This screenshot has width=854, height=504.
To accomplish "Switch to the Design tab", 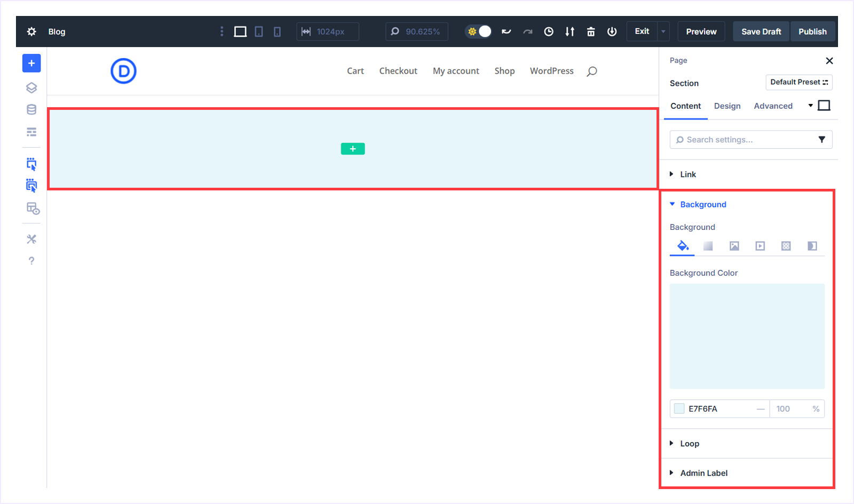I will [x=727, y=106].
